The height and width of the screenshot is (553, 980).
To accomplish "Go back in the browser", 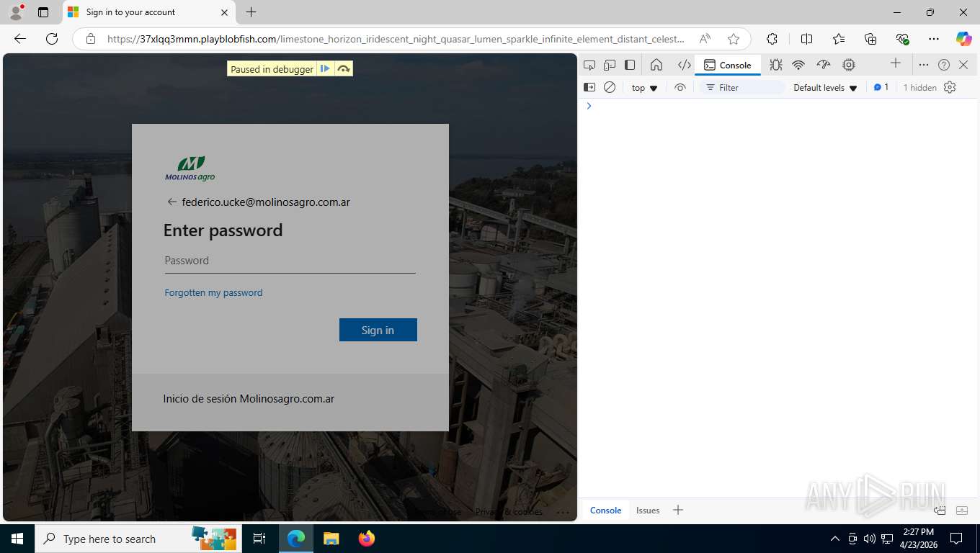I will coord(20,39).
